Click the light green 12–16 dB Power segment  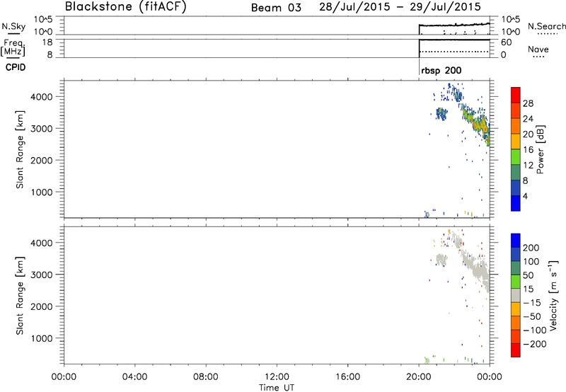[x=516, y=156]
